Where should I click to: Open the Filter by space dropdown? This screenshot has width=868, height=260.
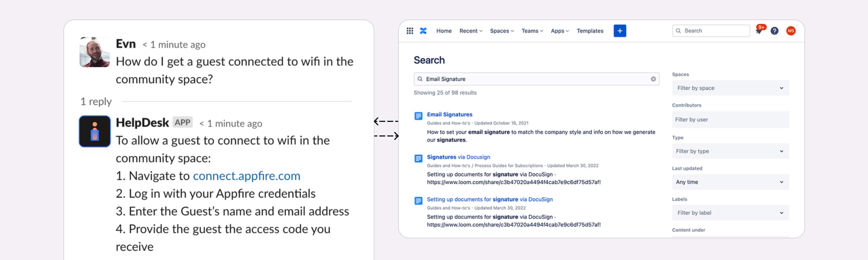(730, 88)
